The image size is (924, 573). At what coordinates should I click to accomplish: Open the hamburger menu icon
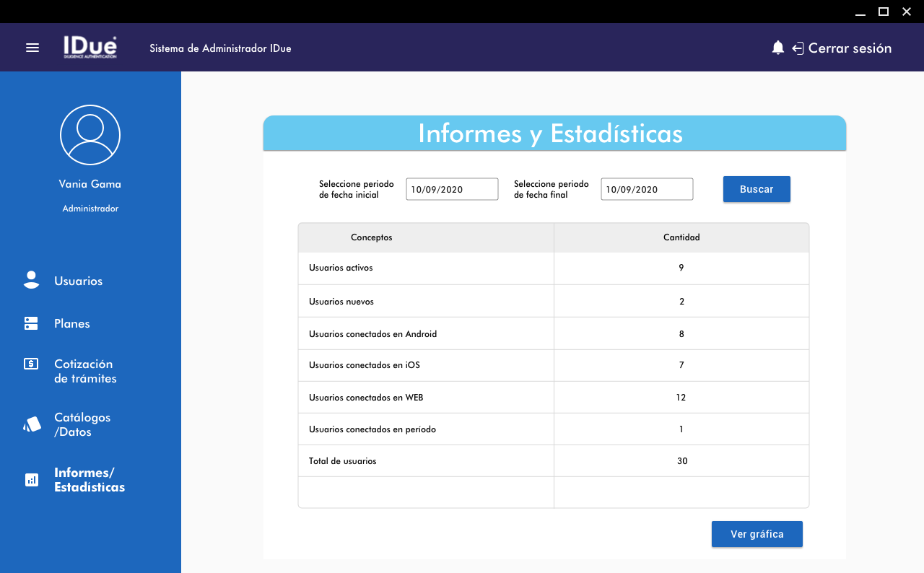pos(32,48)
